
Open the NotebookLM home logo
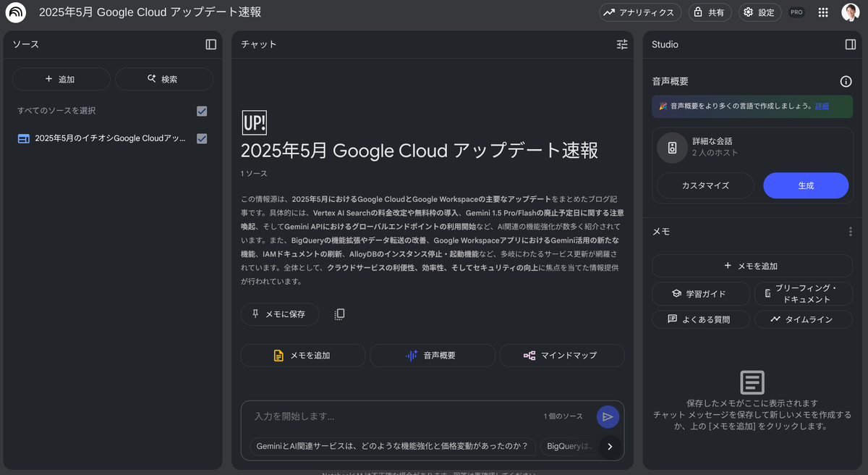pos(15,12)
